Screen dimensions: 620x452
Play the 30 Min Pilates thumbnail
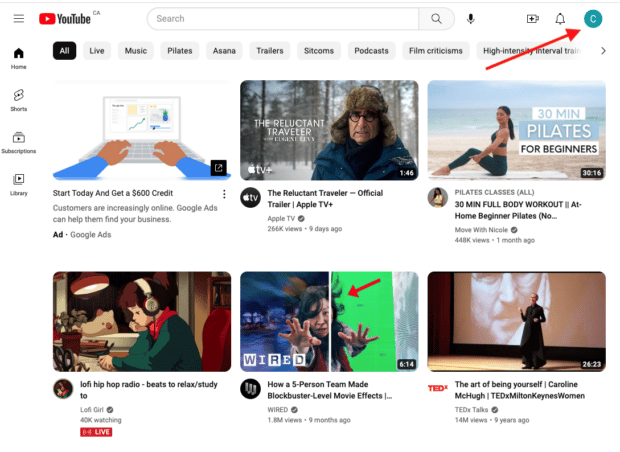515,130
